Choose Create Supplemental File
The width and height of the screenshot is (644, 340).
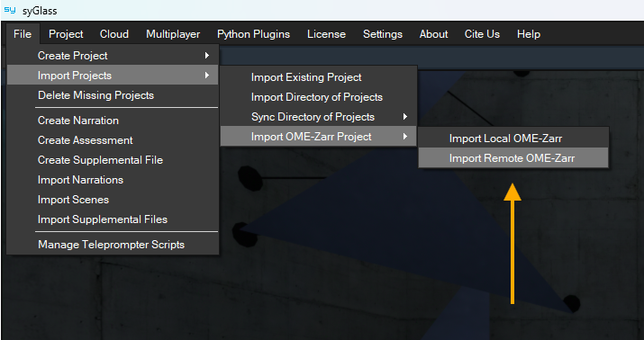(113, 160)
